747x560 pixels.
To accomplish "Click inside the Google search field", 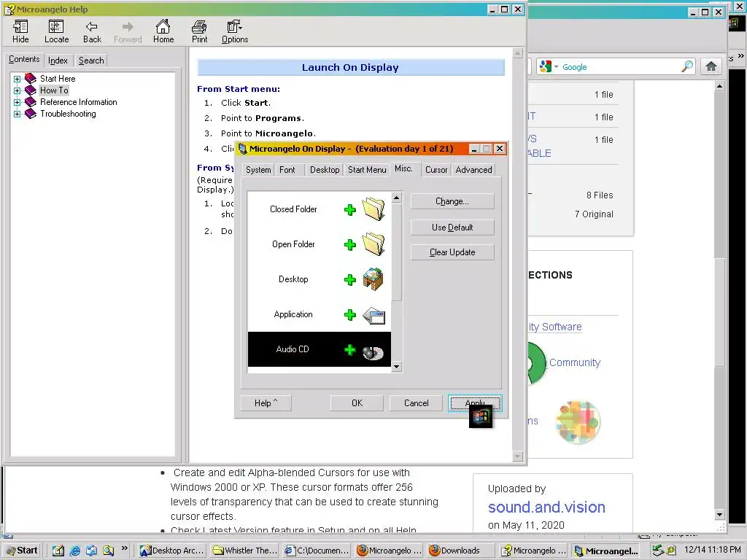I will point(619,66).
